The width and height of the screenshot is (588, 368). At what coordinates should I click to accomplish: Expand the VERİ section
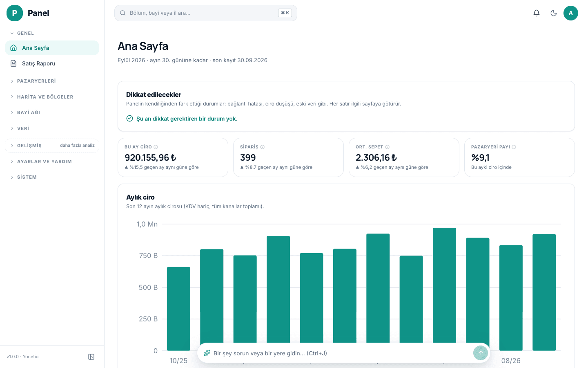52,128
